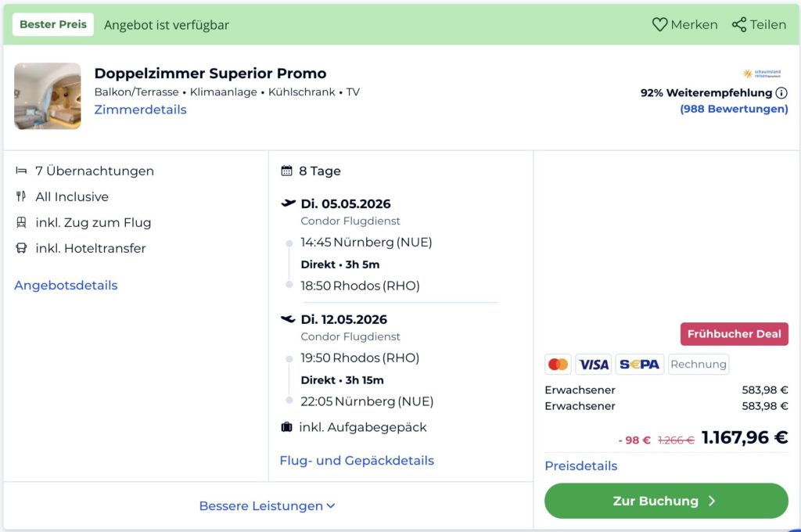Click the Merken heart icon
This screenshot has width=801, height=532.
[x=661, y=24]
